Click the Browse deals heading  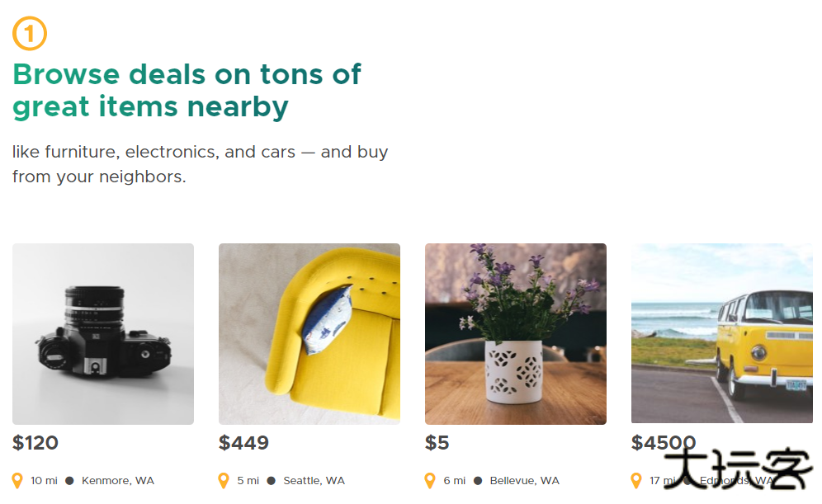(x=187, y=90)
